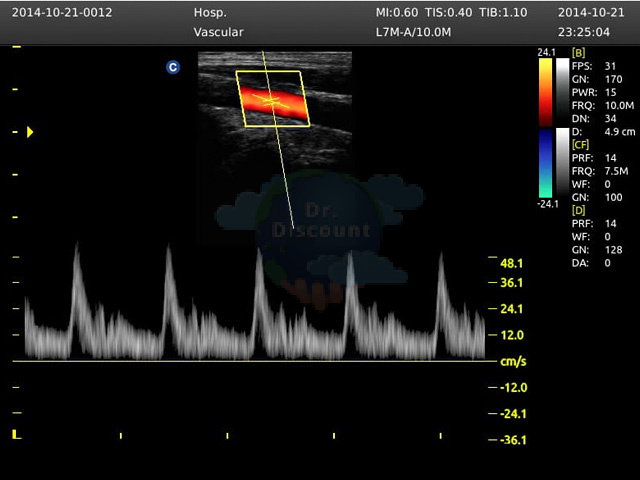This screenshot has height=480, width=640.
Task: Click the 12.0 positive velocity scale label
Action: pos(512,335)
